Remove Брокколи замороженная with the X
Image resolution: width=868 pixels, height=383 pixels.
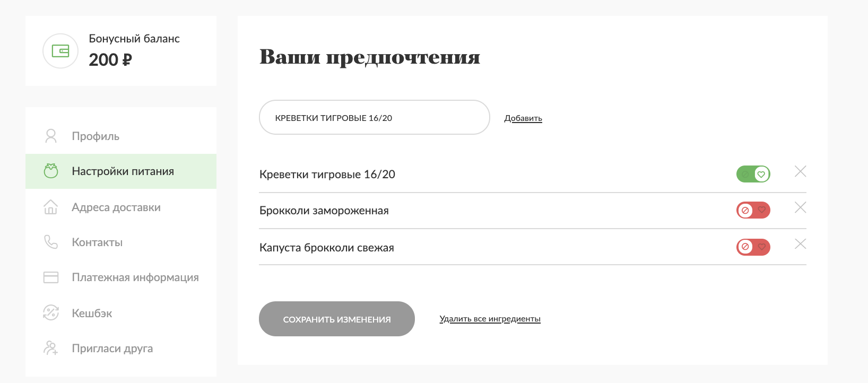click(800, 207)
